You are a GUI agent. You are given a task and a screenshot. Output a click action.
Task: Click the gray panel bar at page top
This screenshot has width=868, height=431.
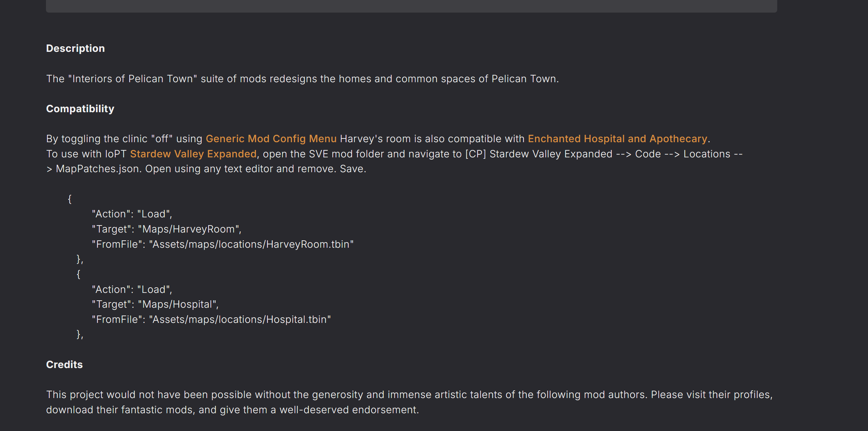coord(411,6)
